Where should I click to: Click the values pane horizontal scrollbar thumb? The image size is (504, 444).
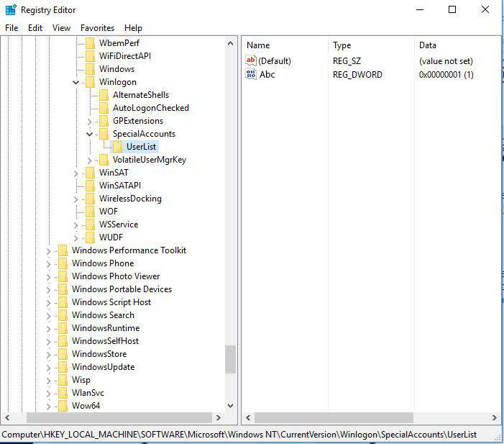click(334, 417)
